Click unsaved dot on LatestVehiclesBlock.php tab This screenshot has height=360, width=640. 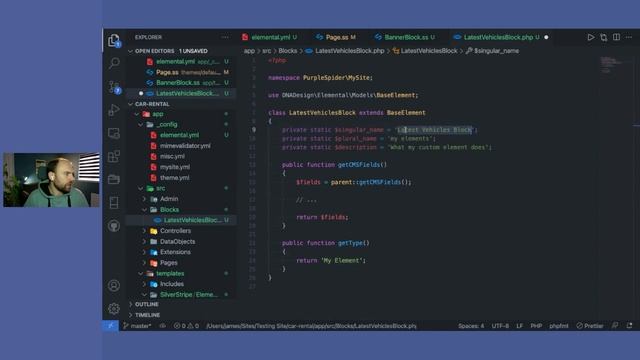(546, 37)
